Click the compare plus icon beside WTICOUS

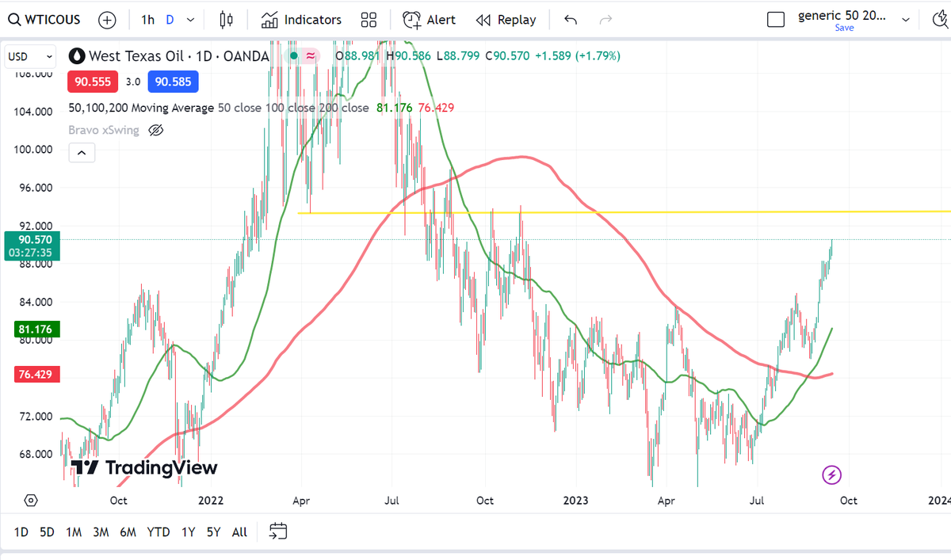pyautogui.click(x=107, y=19)
